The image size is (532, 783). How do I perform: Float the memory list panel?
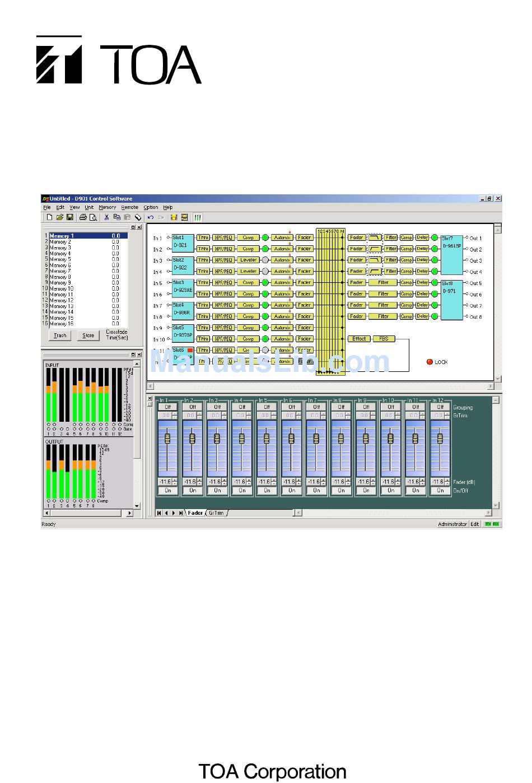133,227
